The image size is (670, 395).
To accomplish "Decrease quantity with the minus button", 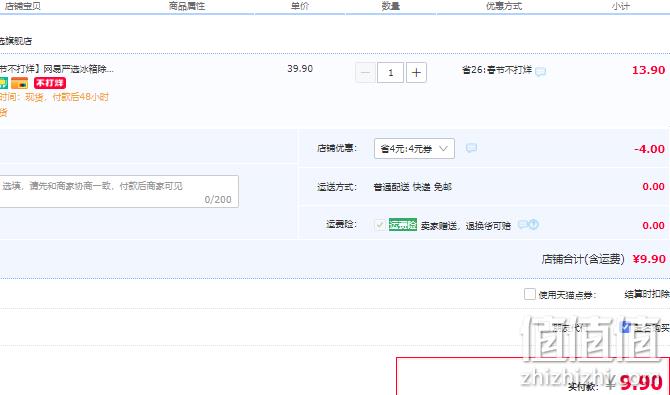I will [x=365, y=73].
